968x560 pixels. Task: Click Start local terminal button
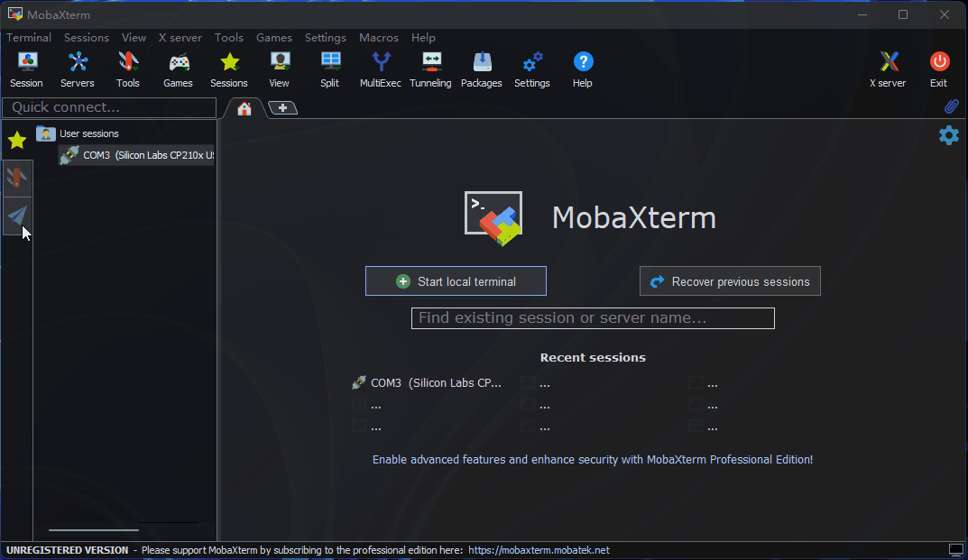[456, 281]
